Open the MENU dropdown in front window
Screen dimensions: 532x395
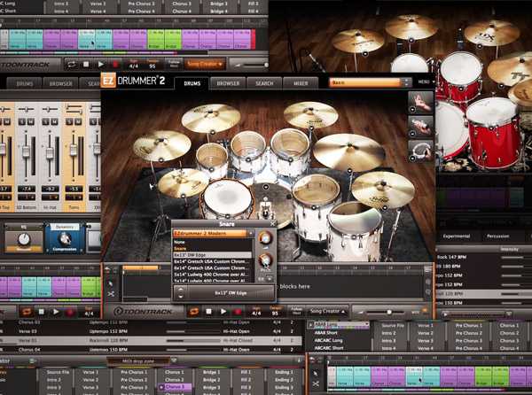426,81
